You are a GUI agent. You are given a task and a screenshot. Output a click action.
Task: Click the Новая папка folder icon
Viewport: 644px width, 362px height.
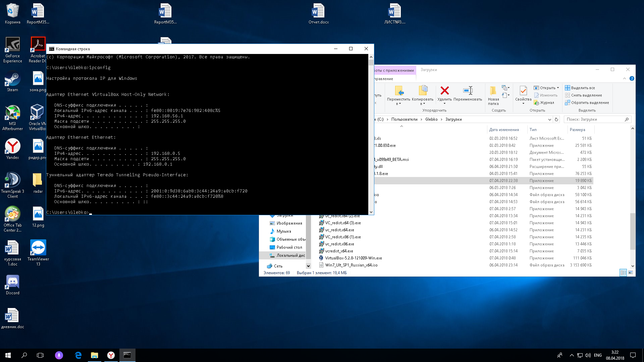pyautogui.click(x=493, y=90)
